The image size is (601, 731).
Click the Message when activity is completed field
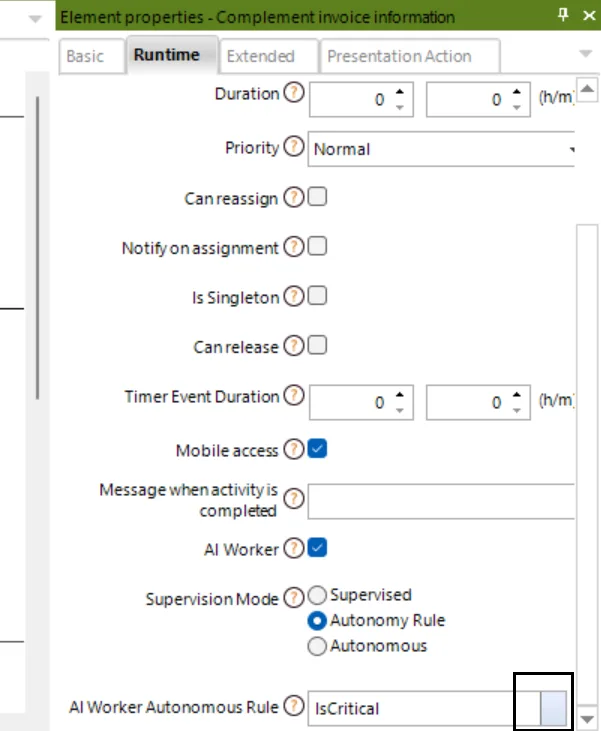[441, 502]
